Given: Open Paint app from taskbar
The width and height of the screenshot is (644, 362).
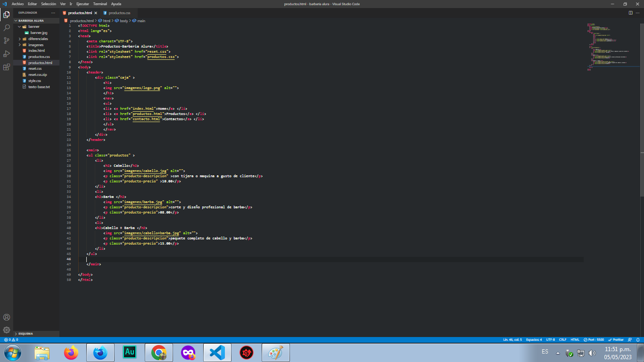Looking at the screenshot, I should (276, 353).
